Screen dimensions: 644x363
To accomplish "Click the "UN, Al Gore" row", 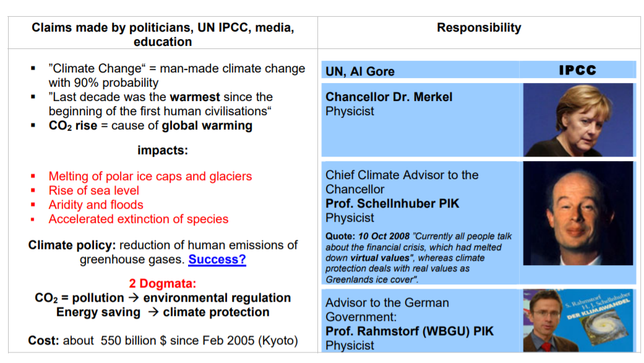I will pyautogui.click(x=360, y=71).
